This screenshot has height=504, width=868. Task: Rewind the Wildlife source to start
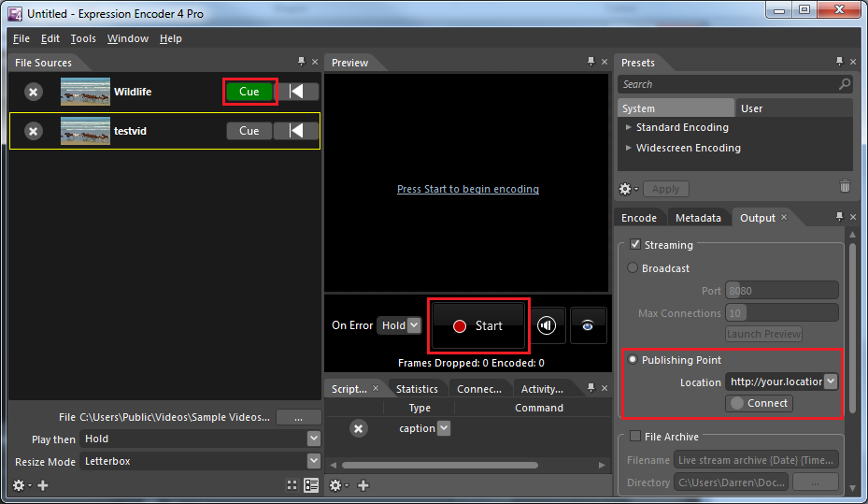click(x=297, y=92)
